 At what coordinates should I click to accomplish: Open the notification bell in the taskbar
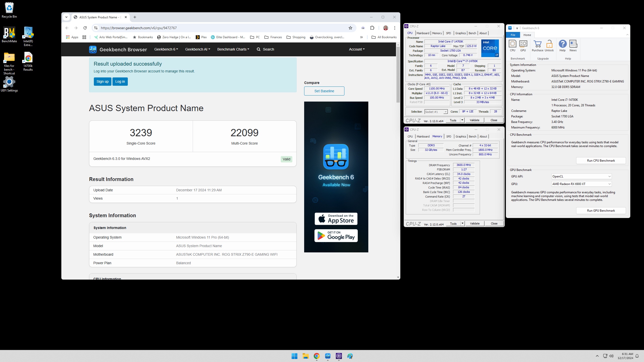tap(637, 356)
